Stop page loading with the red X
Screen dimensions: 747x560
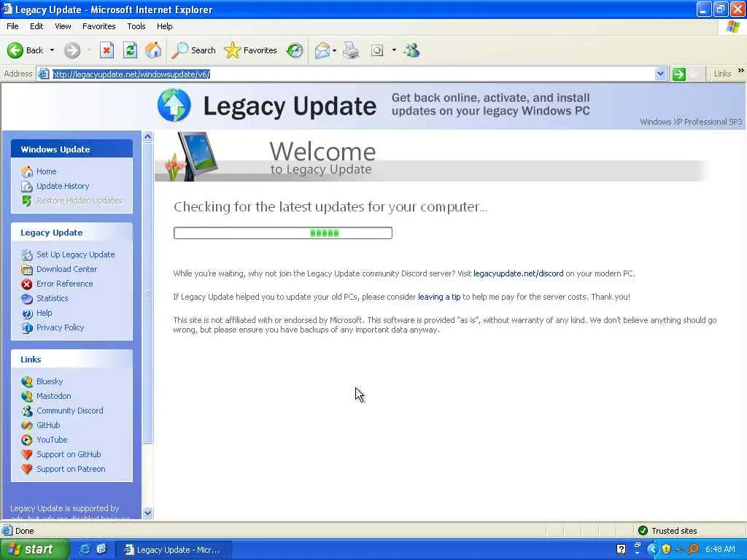point(107,50)
